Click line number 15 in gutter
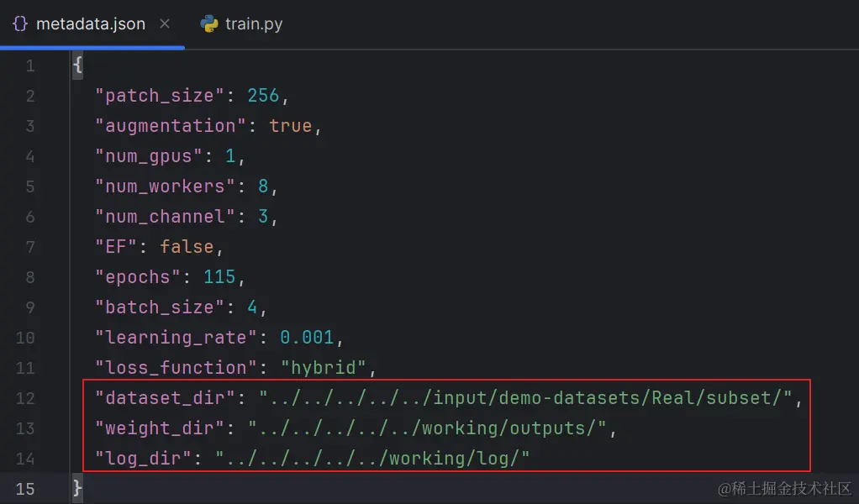Image resolution: width=859 pixels, height=504 pixels. tap(25, 489)
